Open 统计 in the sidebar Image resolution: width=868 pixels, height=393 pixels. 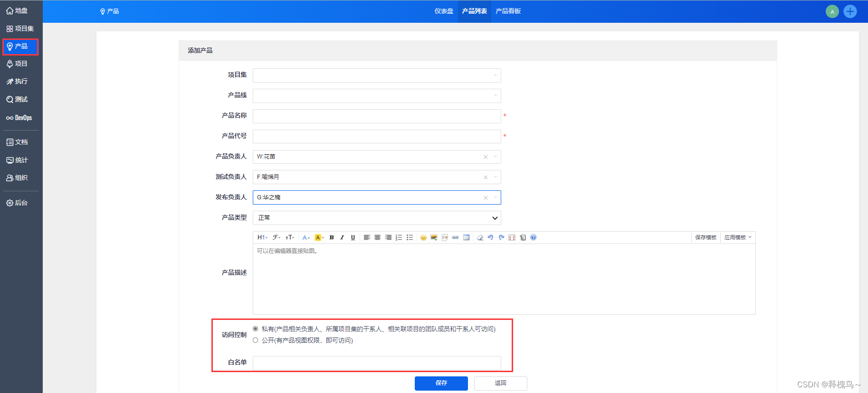(17, 160)
